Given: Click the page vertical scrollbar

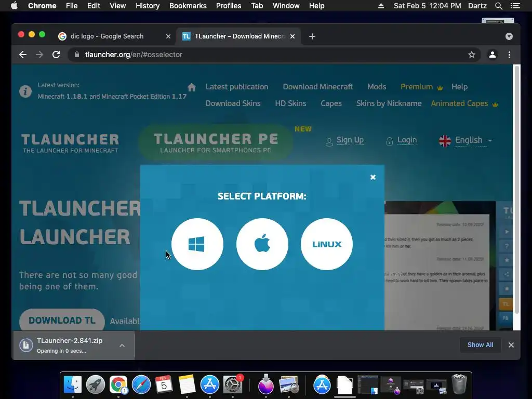Looking at the screenshot, I should [517, 190].
